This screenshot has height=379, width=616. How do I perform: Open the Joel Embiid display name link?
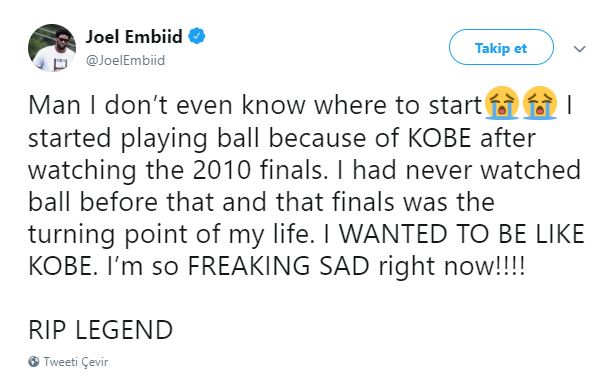134,37
